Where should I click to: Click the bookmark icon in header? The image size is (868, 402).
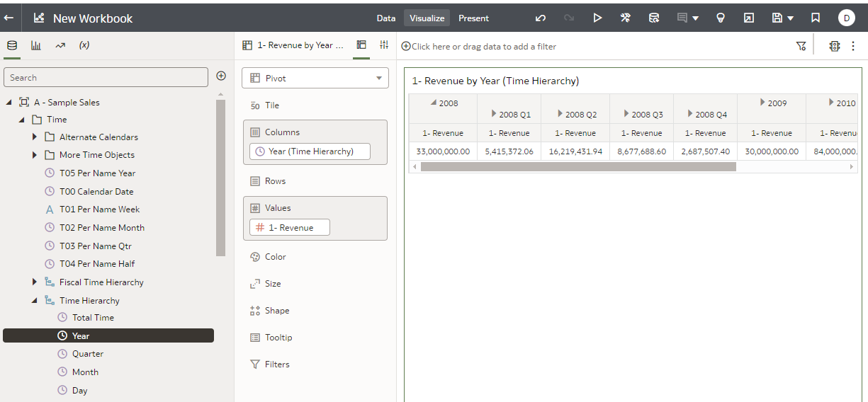(x=816, y=18)
